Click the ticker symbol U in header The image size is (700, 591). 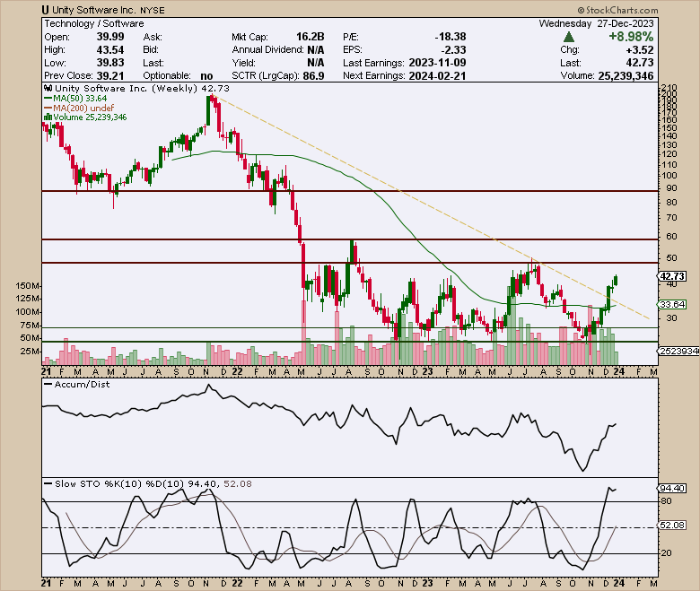(x=45, y=8)
